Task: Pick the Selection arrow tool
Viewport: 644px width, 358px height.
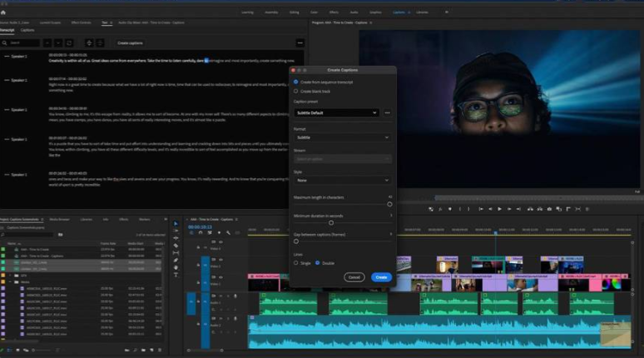Action: [176, 224]
